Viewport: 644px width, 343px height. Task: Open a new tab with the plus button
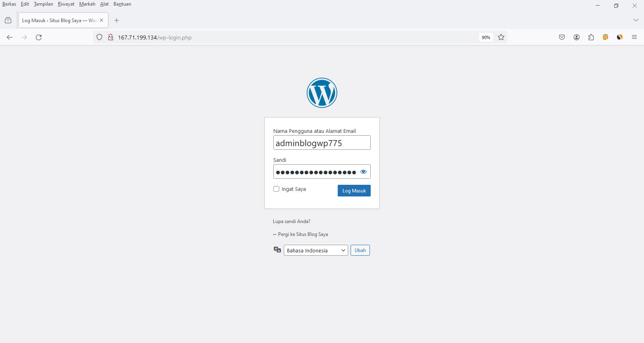tap(117, 21)
